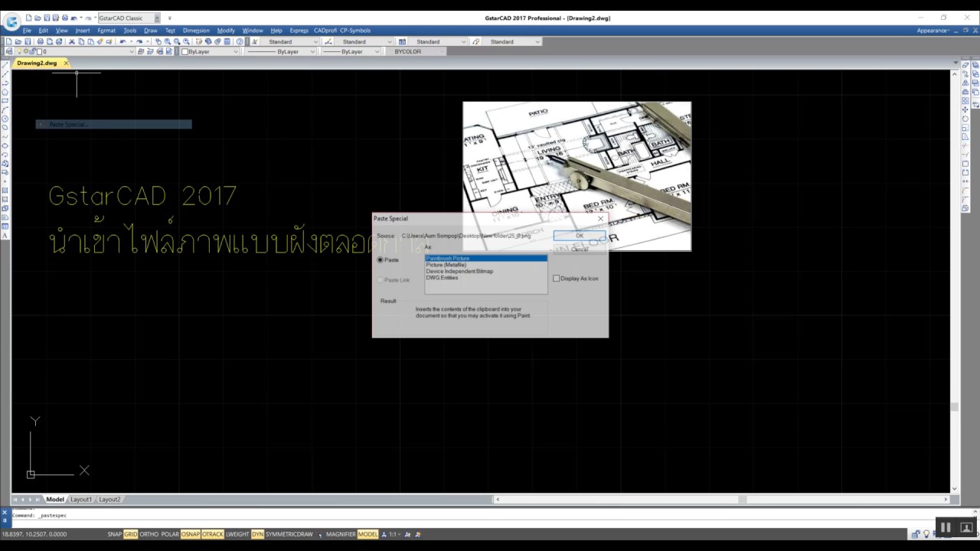This screenshot has height=551, width=980.
Task: Open the ByLayer lineweight dropdown
Action: (x=377, y=51)
